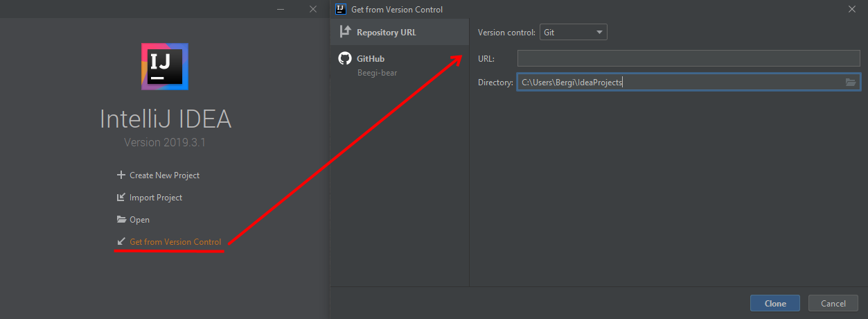This screenshot has height=319, width=868.
Task: Close the IntelliJ welcome window
Action: tap(313, 9)
